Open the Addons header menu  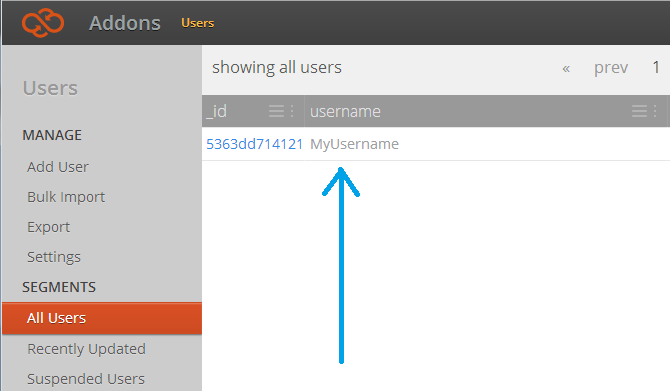[125, 23]
